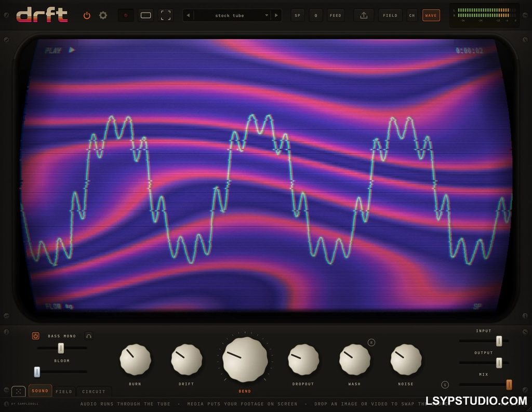Image resolution: width=532 pixels, height=412 pixels.
Task: Click the Input slider handle
Action: click(x=499, y=341)
